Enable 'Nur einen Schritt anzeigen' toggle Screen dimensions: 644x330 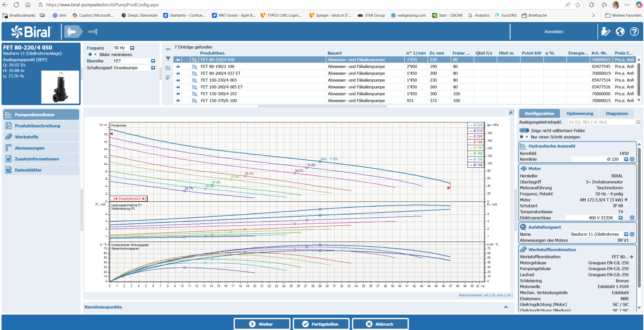pos(524,137)
